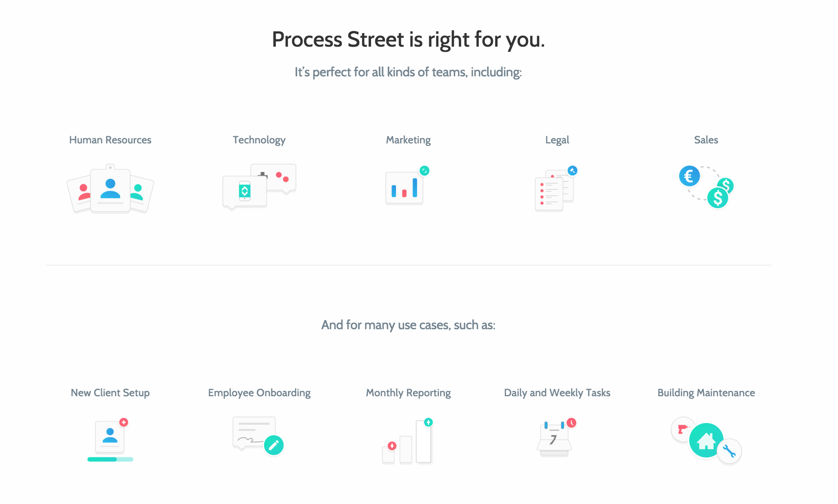This screenshot has width=838, height=504.
Task: Click the Human Resources ID cards icon
Action: 110,189
